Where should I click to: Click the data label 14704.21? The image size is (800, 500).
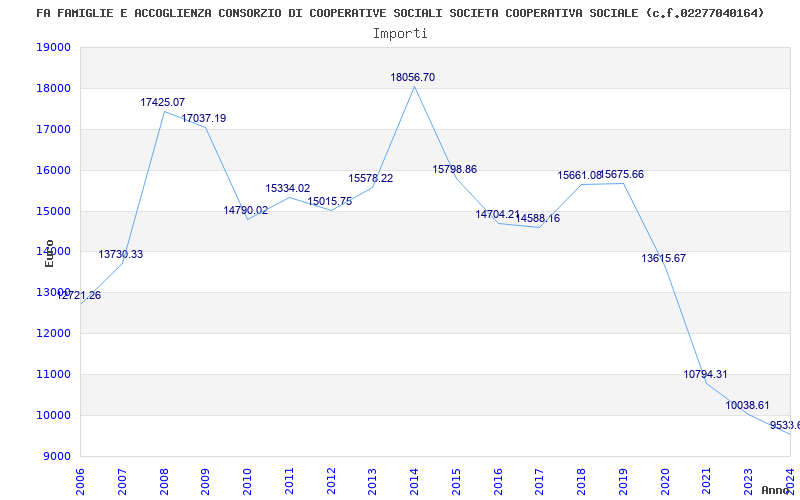tap(497, 214)
